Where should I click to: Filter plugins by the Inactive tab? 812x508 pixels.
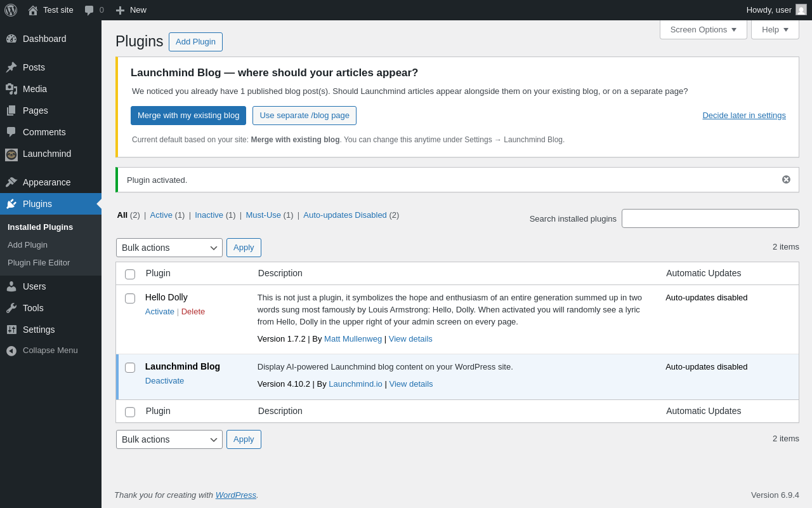coord(209,215)
